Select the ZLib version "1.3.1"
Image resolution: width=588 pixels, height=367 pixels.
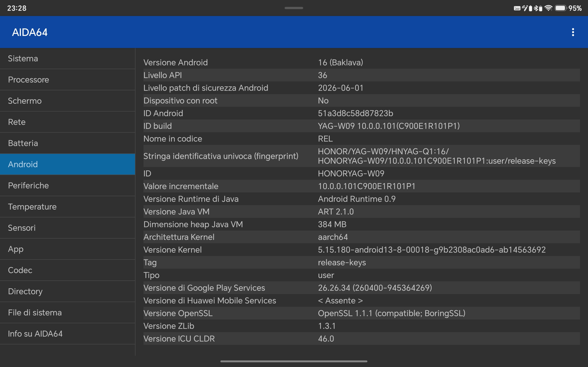(x=327, y=326)
